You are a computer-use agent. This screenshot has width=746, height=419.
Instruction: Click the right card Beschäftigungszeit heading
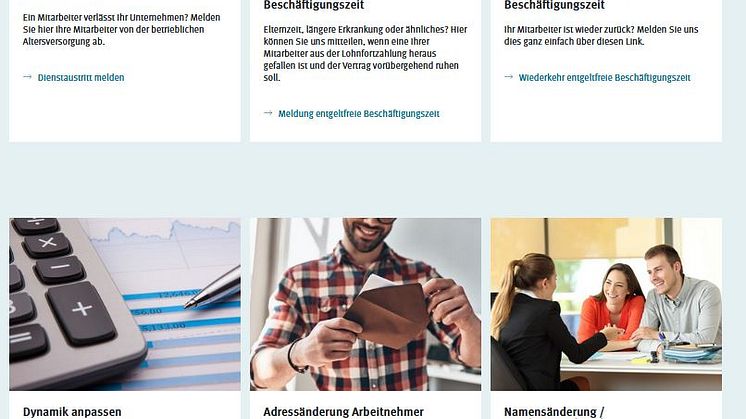(554, 5)
